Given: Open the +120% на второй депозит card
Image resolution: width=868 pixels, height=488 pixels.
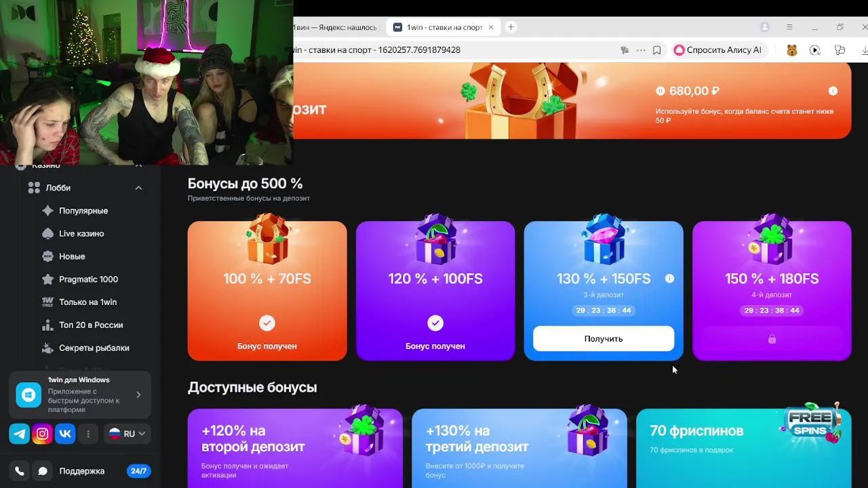Looking at the screenshot, I should click(x=295, y=448).
